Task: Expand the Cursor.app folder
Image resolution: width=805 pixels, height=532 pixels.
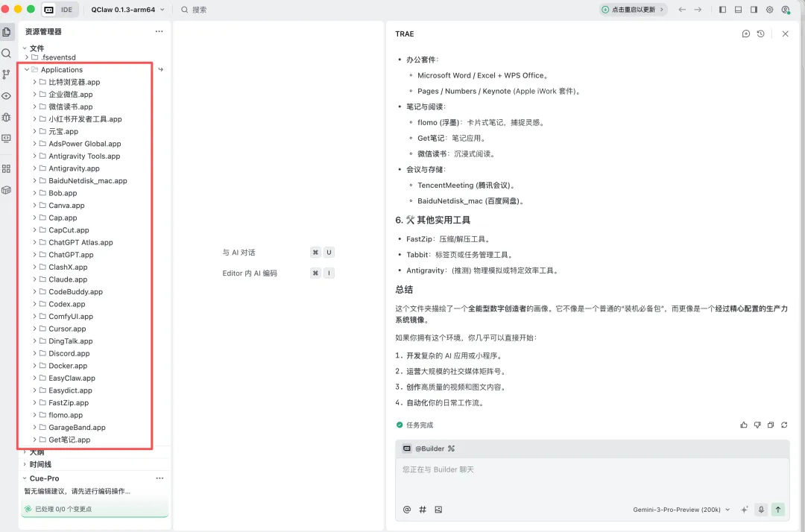Action: (x=34, y=329)
